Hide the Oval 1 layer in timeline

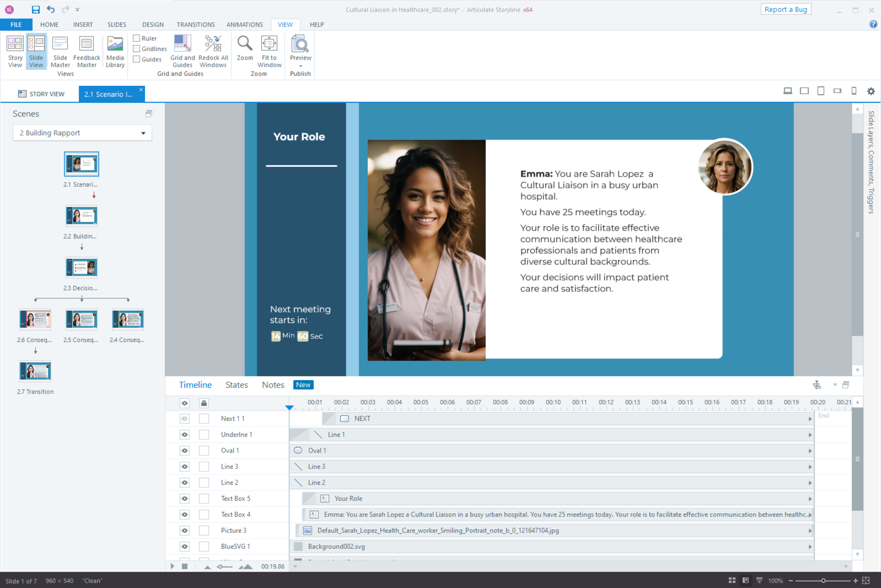coord(185,450)
